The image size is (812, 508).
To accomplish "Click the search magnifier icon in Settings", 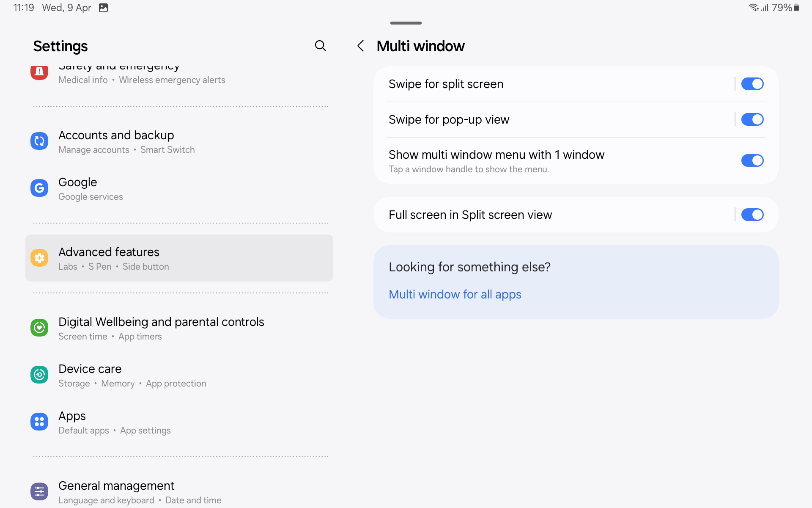I will pos(321,46).
